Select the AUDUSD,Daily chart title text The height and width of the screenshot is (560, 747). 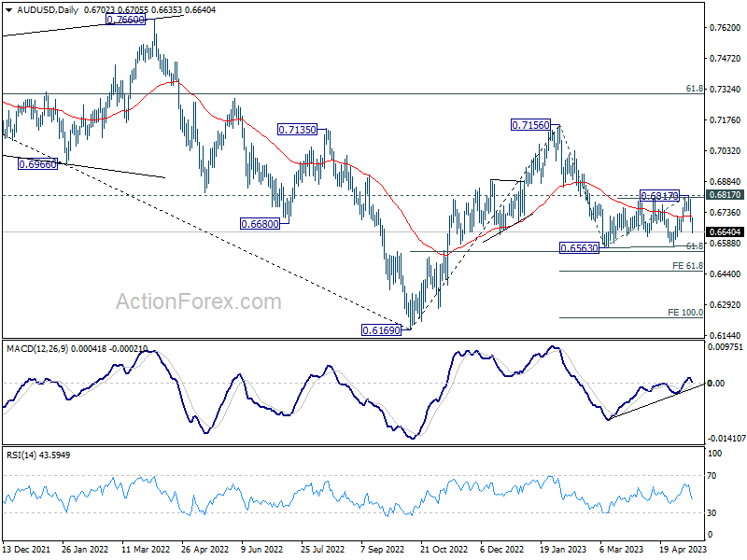coord(48,9)
